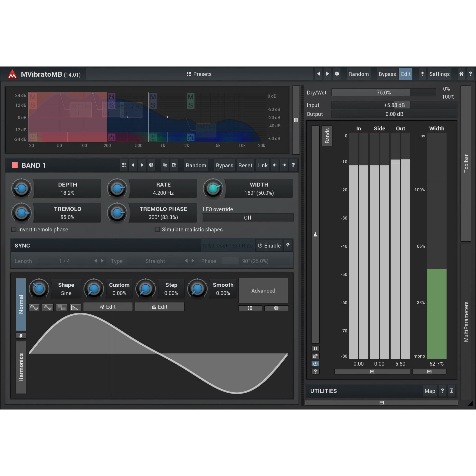This screenshot has width=476, height=476.
Task: Click next arrow for Sync Type
Action: (x=193, y=261)
